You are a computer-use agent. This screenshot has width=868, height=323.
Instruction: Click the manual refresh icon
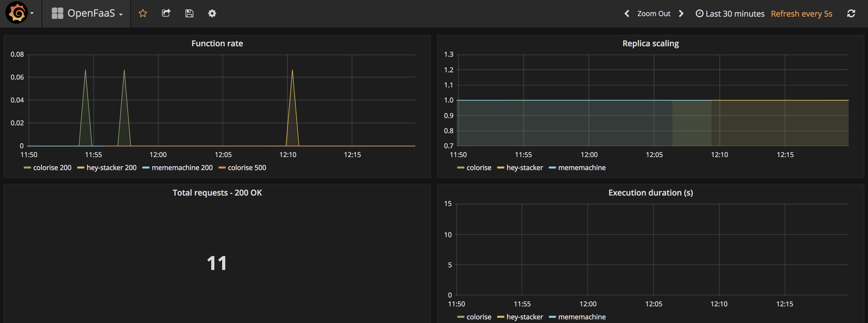851,14
